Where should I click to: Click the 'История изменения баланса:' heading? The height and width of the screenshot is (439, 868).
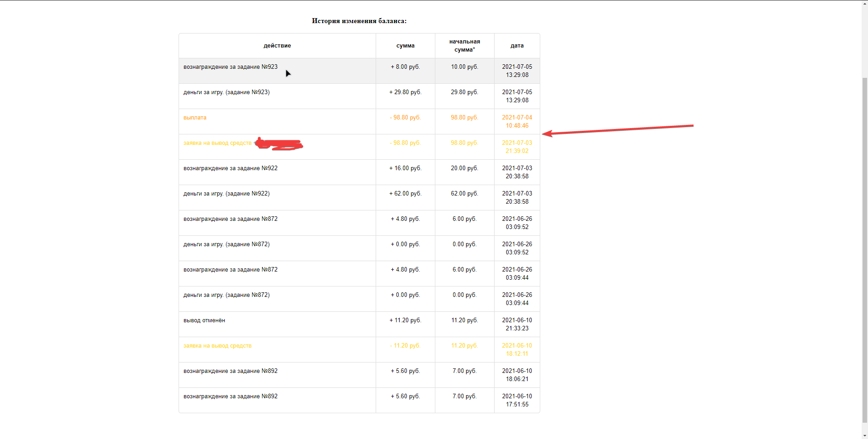pyautogui.click(x=359, y=21)
